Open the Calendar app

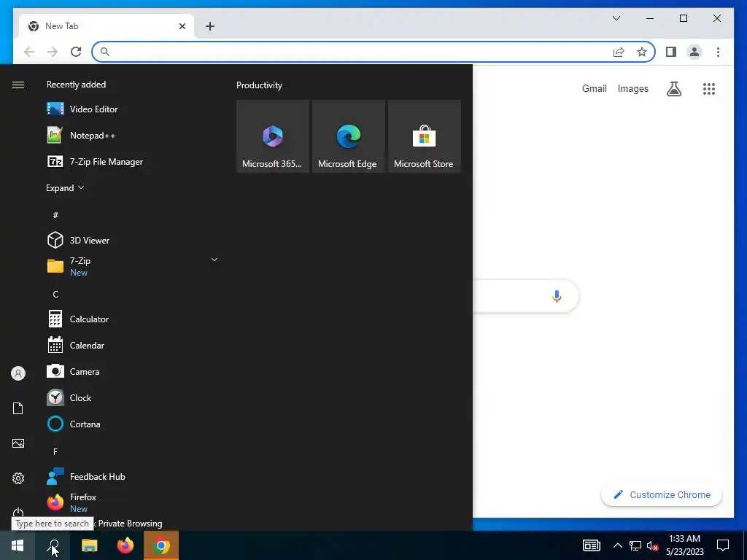(133, 345)
